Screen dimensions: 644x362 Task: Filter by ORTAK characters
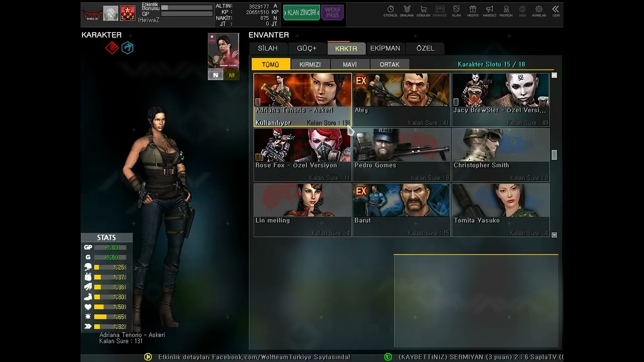pyautogui.click(x=389, y=64)
